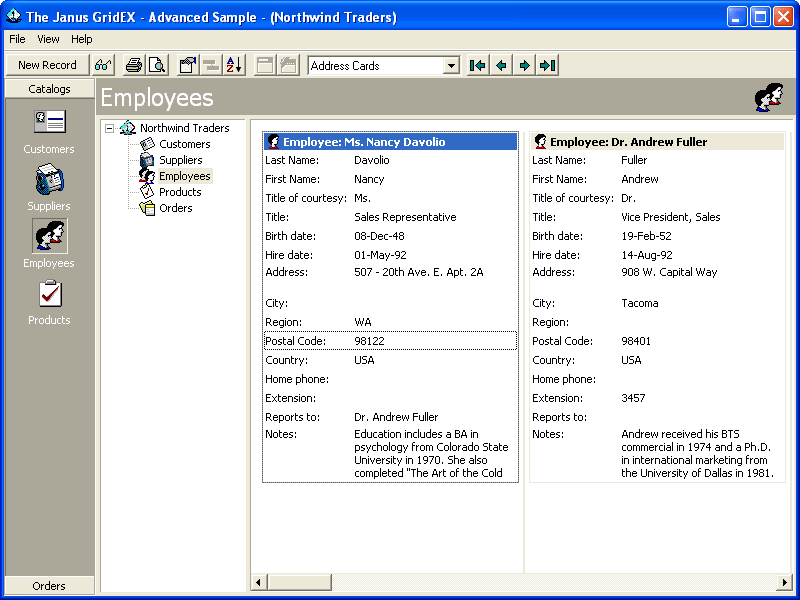Click the Employees banner icon at top right
Image resolution: width=800 pixels, height=600 pixels.
769,97
